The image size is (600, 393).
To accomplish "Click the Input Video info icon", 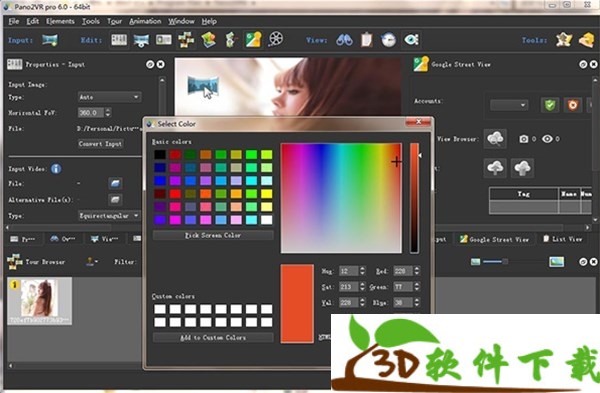I will pos(56,169).
